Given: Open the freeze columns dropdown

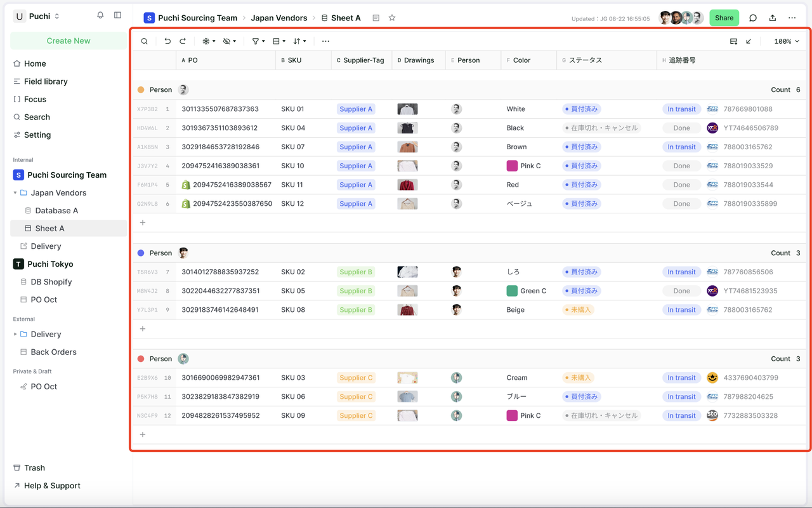Looking at the screenshot, I should click(209, 41).
